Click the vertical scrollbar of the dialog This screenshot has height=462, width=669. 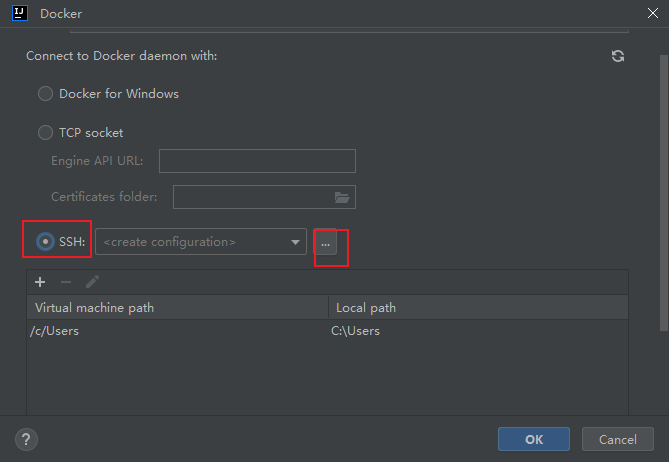point(664,192)
